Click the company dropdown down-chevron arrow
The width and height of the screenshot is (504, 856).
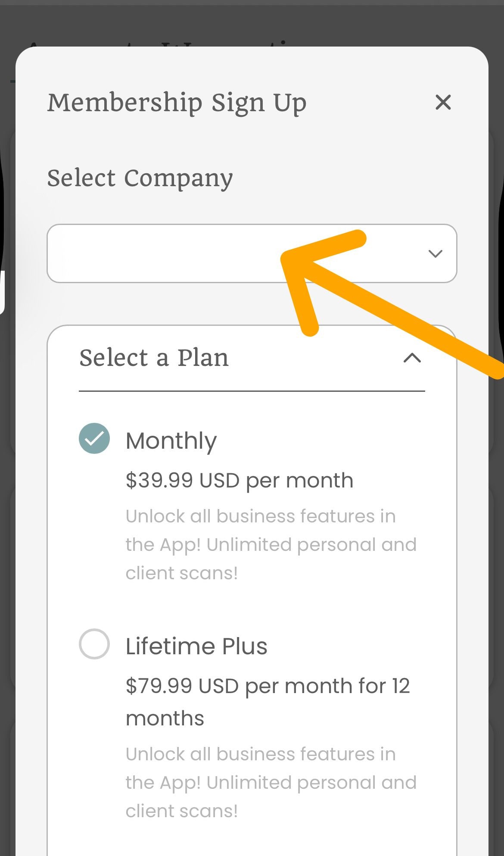[x=436, y=253]
